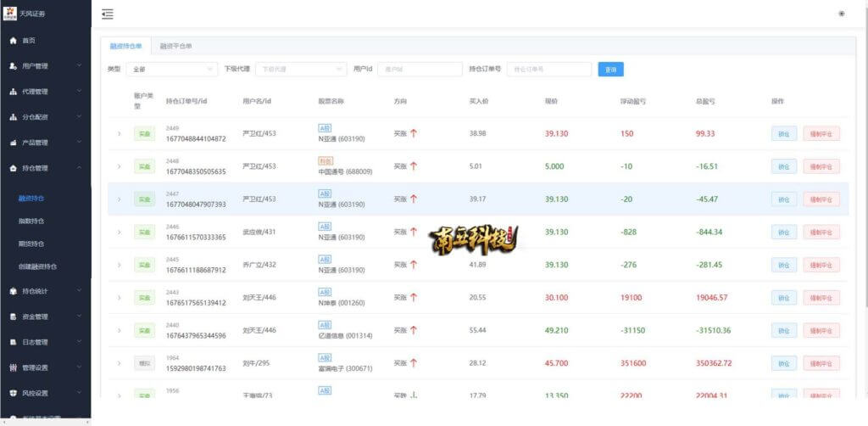
Task: Click 锁仓 in the -16.51 row
Action: (784, 166)
